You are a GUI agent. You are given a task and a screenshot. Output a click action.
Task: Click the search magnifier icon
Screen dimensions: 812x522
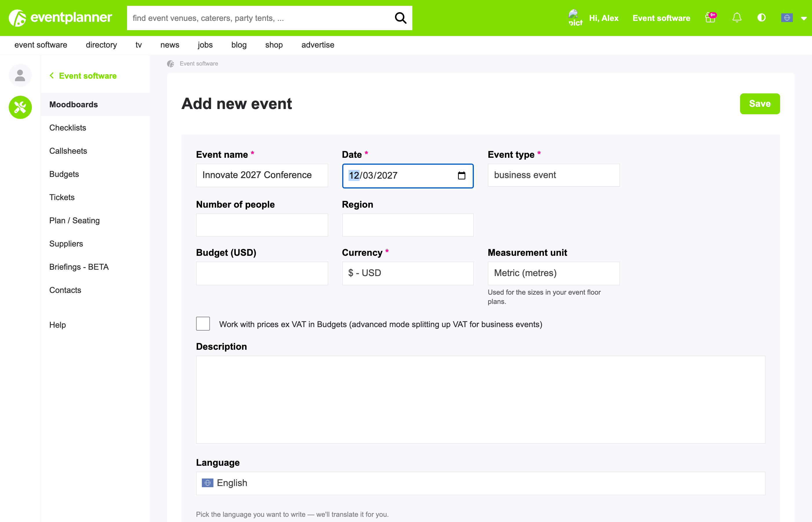pos(400,18)
